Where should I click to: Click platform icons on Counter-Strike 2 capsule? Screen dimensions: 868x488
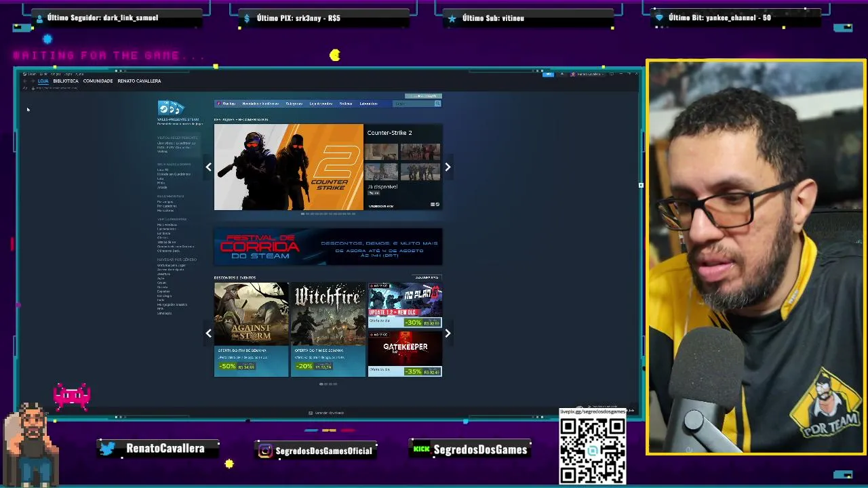point(435,204)
